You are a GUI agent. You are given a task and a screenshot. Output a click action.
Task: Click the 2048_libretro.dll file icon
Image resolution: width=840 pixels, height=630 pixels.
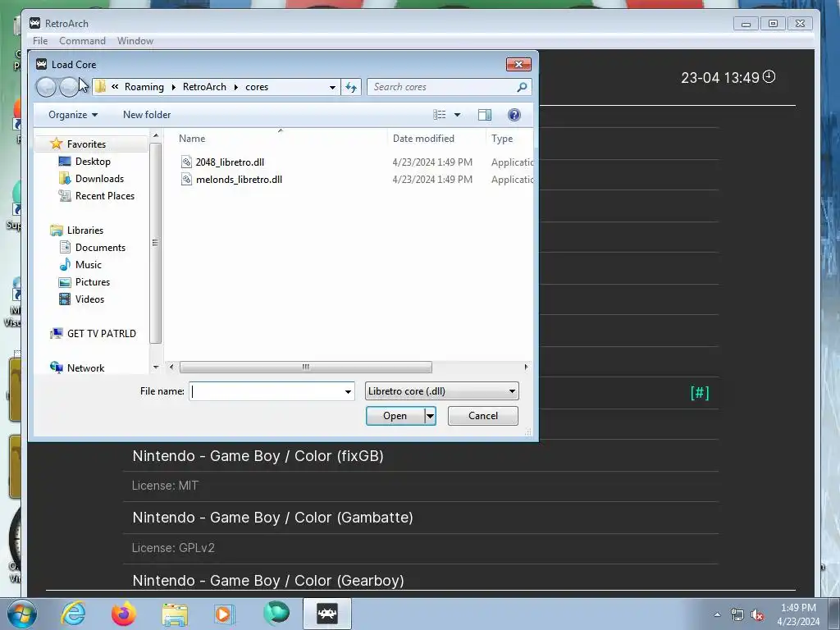pos(186,162)
